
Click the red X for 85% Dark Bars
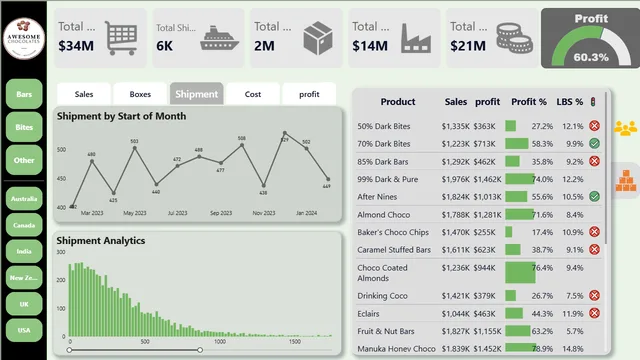tap(594, 161)
